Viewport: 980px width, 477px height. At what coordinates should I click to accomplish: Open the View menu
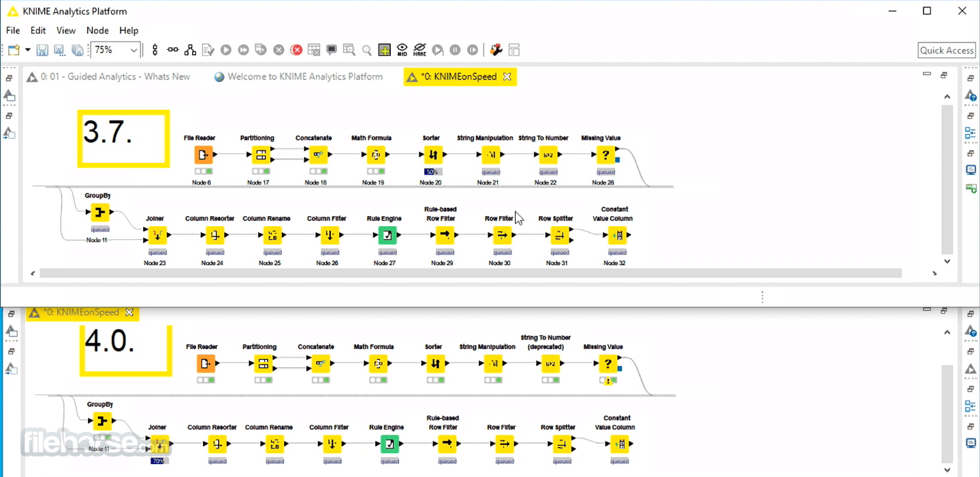[66, 30]
